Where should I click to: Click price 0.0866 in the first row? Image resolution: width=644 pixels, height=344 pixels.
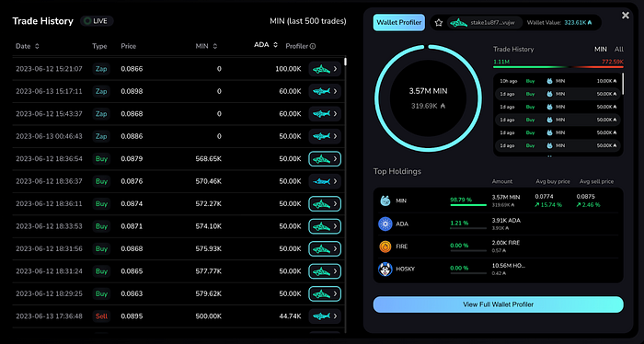click(132, 69)
